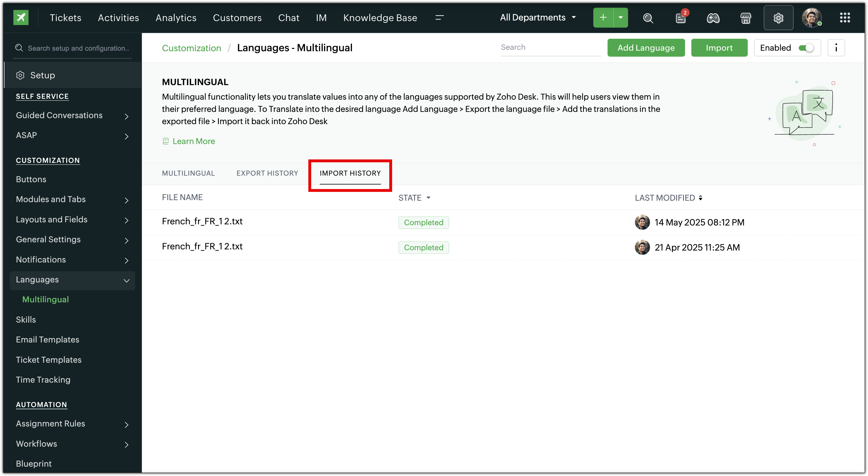
Task: Open notifications icon with badge 2
Action: (x=680, y=18)
